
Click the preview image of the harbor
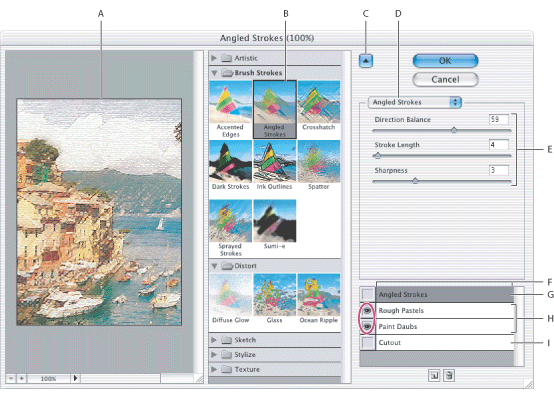tap(99, 212)
